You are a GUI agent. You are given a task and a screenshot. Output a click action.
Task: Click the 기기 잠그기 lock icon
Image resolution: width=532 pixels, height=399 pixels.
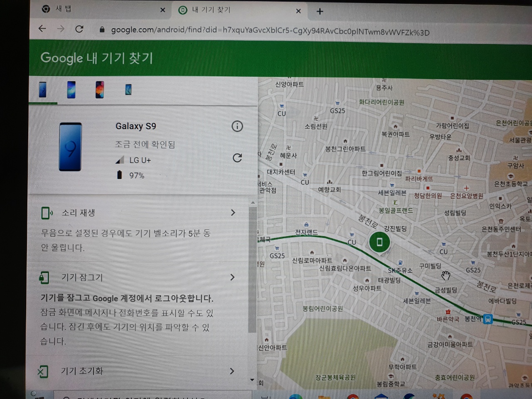(44, 277)
